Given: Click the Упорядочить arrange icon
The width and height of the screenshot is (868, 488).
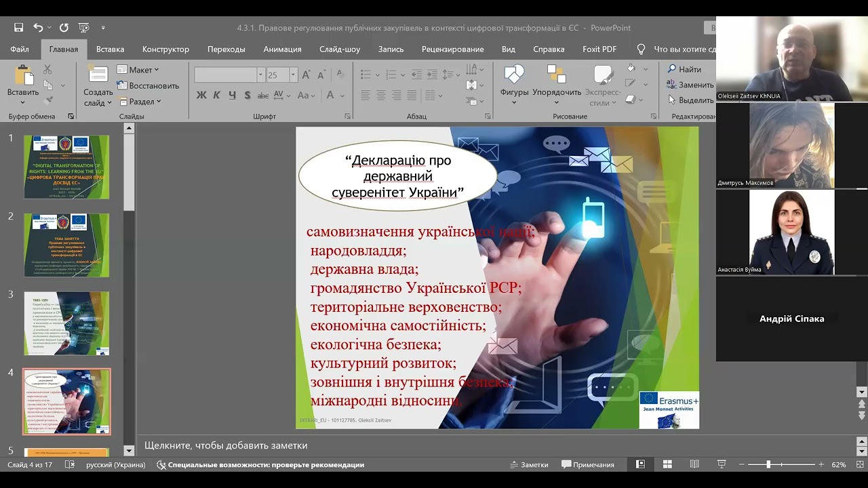Looking at the screenshot, I should 556,75.
